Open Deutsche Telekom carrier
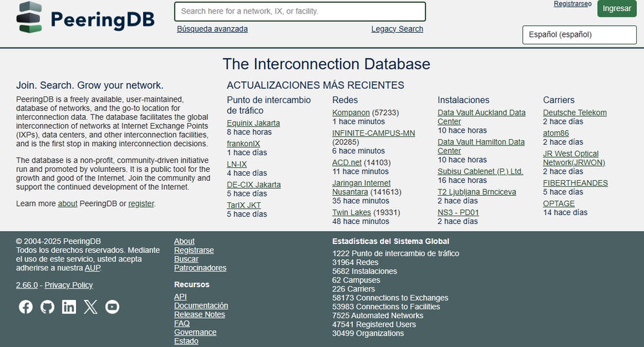This screenshot has height=347, width=644. [575, 113]
